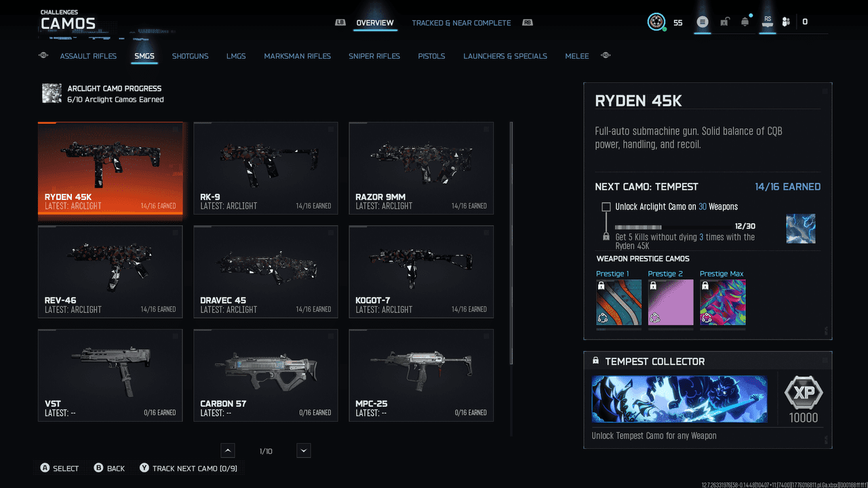Check the Unlock Arclight Camo challenge checkbox

606,207
